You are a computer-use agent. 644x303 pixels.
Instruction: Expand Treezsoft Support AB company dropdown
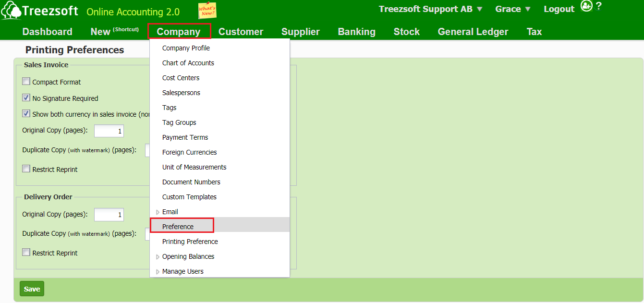point(431,9)
